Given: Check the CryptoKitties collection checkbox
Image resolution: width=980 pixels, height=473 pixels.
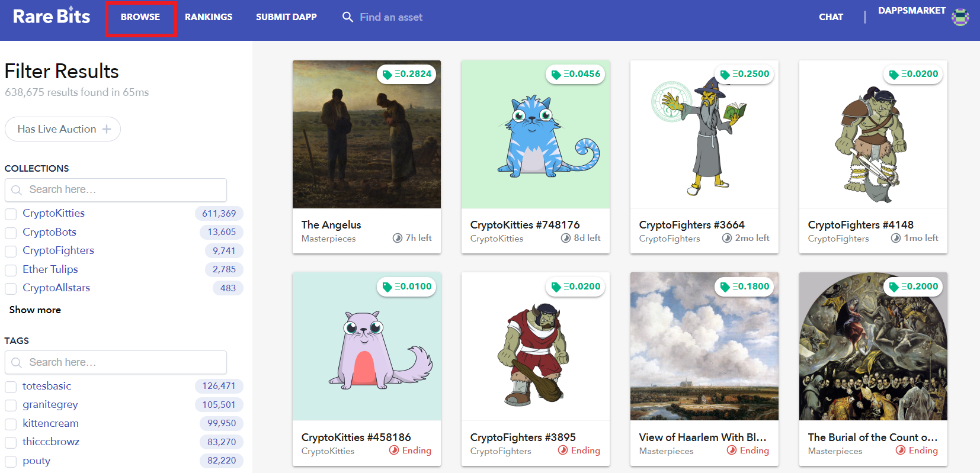Looking at the screenshot, I should [x=11, y=214].
